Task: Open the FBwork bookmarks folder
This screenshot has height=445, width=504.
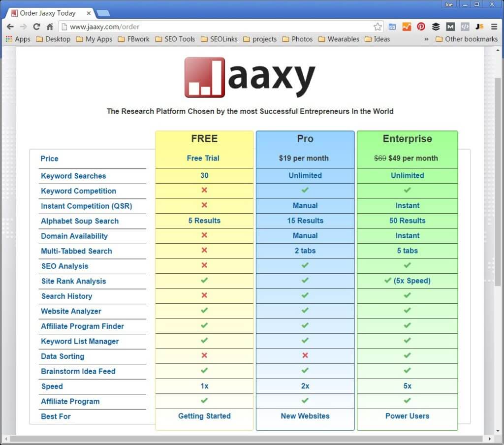Action: tap(134, 39)
